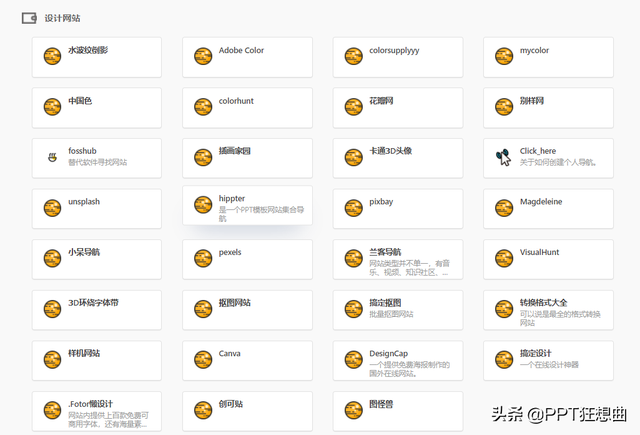This screenshot has height=435, width=640.
Task: Click the DesignCap description text
Action: [x=410, y=369]
